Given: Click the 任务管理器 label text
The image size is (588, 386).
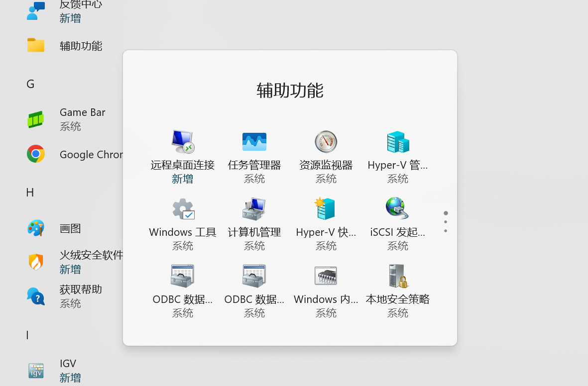Looking at the screenshot, I should click(254, 165).
